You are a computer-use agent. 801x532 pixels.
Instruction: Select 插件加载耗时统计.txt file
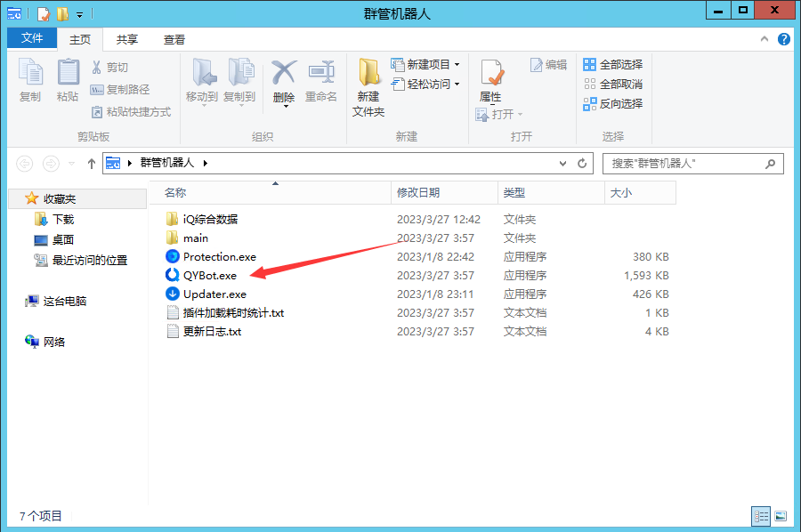point(225,313)
